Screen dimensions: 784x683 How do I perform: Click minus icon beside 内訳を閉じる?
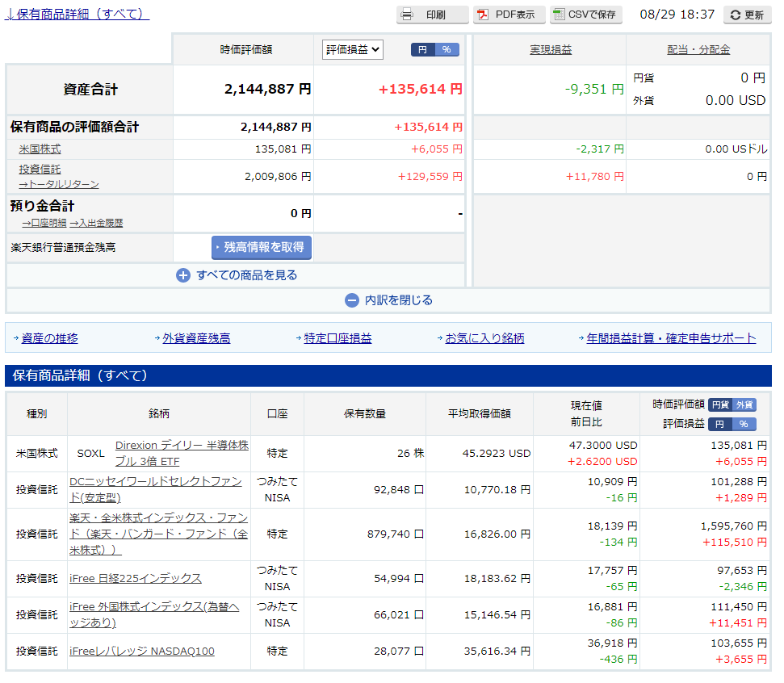click(x=352, y=300)
